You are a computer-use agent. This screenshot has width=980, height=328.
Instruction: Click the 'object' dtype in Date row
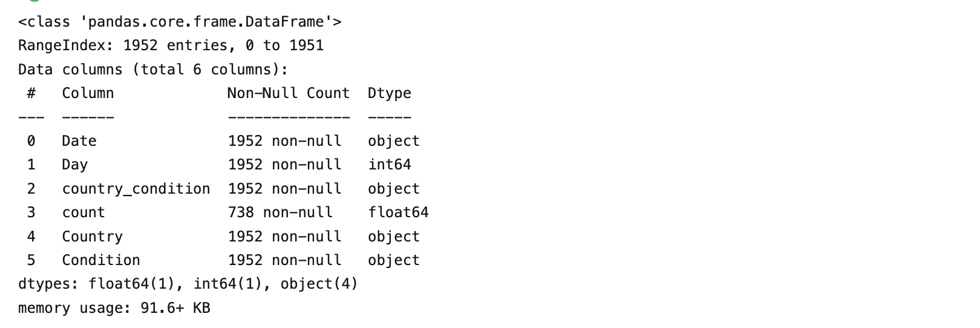393,141
